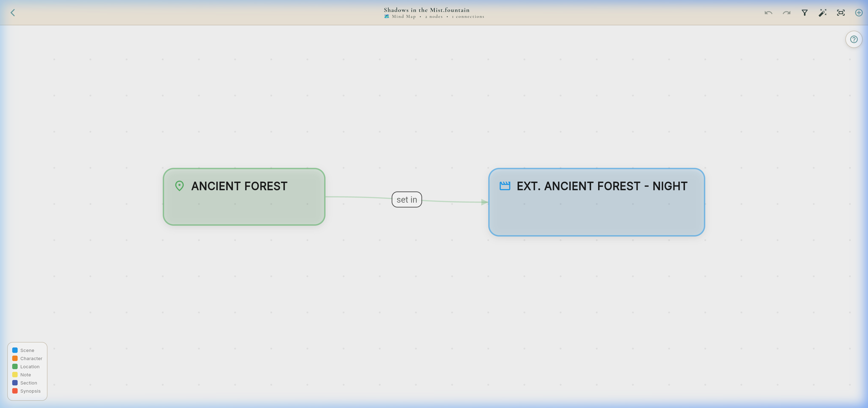868x408 pixels.
Task: Click the 'Character' legend label
Action: tap(31, 359)
